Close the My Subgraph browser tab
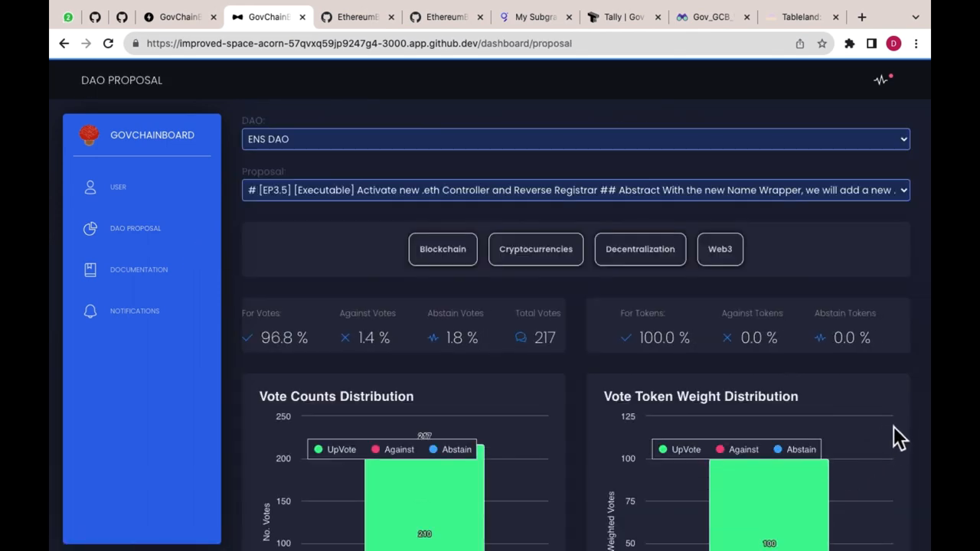Screen dimensions: 980x551 (x=569, y=17)
